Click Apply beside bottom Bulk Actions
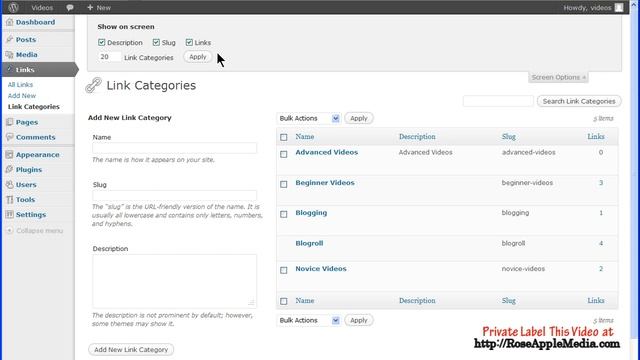This screenshot has height=360, width=640. (x=359, y=320)
